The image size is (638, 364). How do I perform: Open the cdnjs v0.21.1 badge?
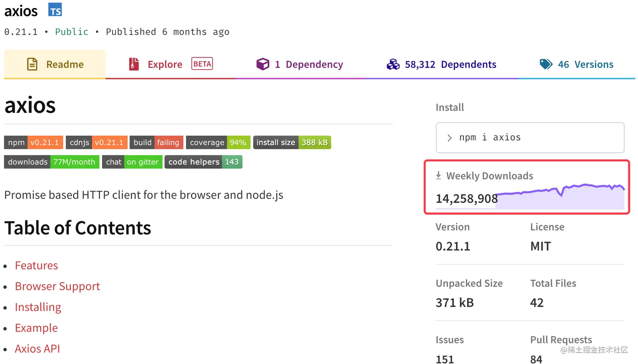pos(97,143)
